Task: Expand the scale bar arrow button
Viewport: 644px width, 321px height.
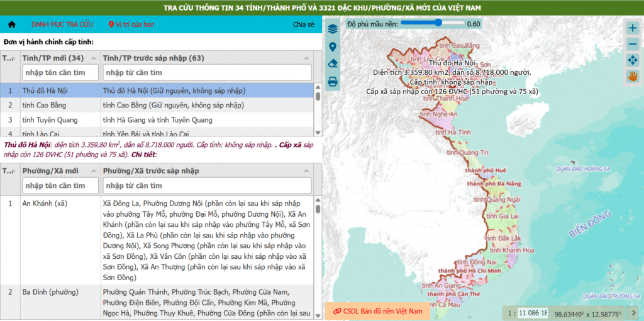Action: 633,312
